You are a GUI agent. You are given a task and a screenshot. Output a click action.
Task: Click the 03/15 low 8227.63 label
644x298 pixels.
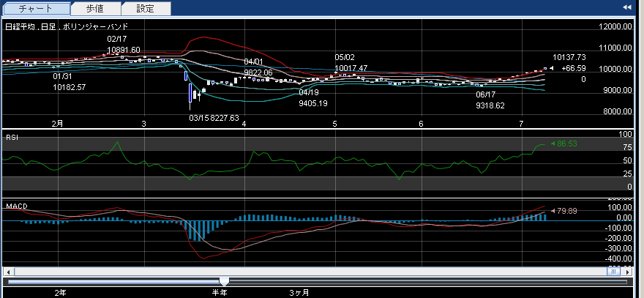click(x=214, y=117)
